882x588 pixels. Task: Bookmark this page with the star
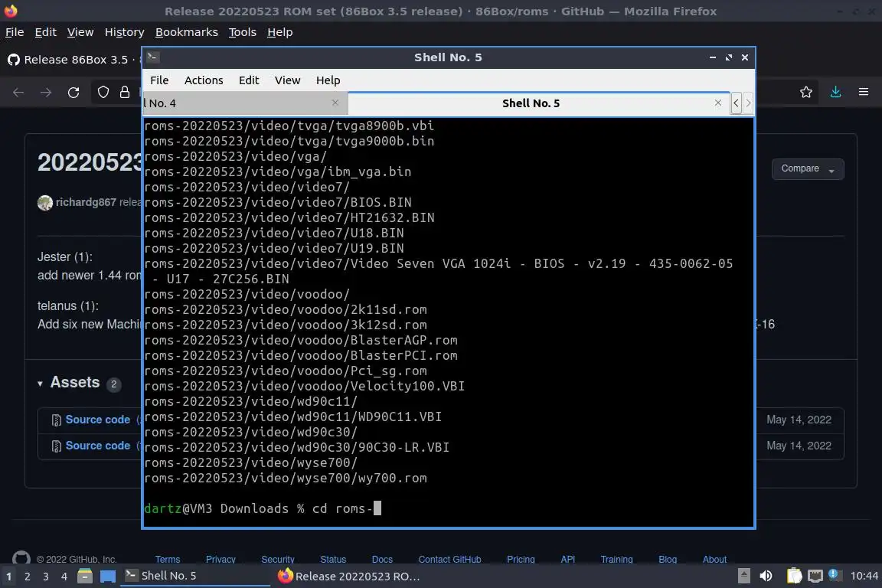coord(806,93)
